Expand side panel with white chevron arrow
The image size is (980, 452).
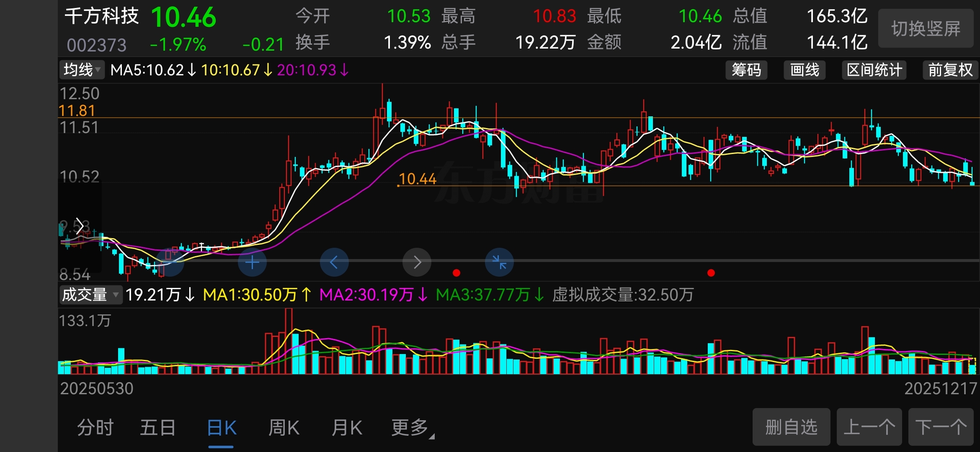pyautogui.click(x=79, y=226)
